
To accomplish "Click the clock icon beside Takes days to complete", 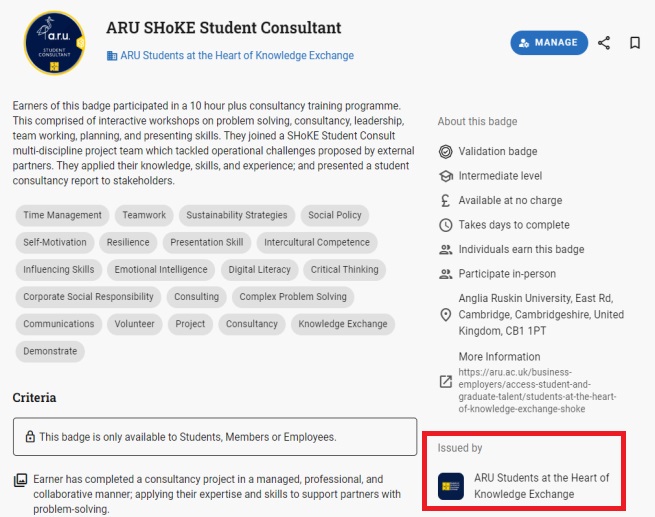I will [445, 225].
